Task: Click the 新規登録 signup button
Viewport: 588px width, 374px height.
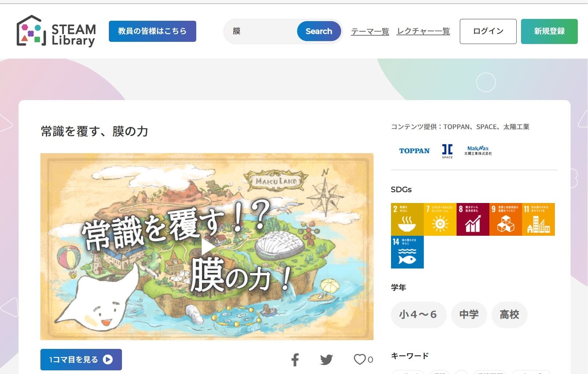Action: pos(549,31)
